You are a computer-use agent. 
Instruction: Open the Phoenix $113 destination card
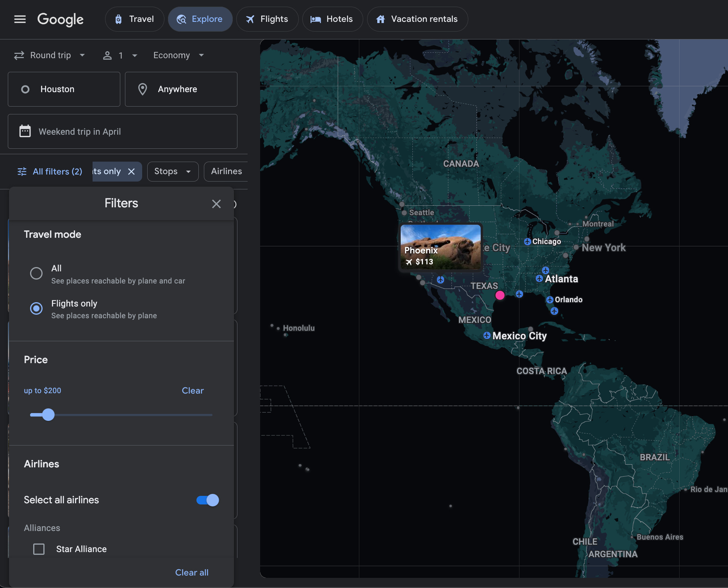click(x=441, y=247)
